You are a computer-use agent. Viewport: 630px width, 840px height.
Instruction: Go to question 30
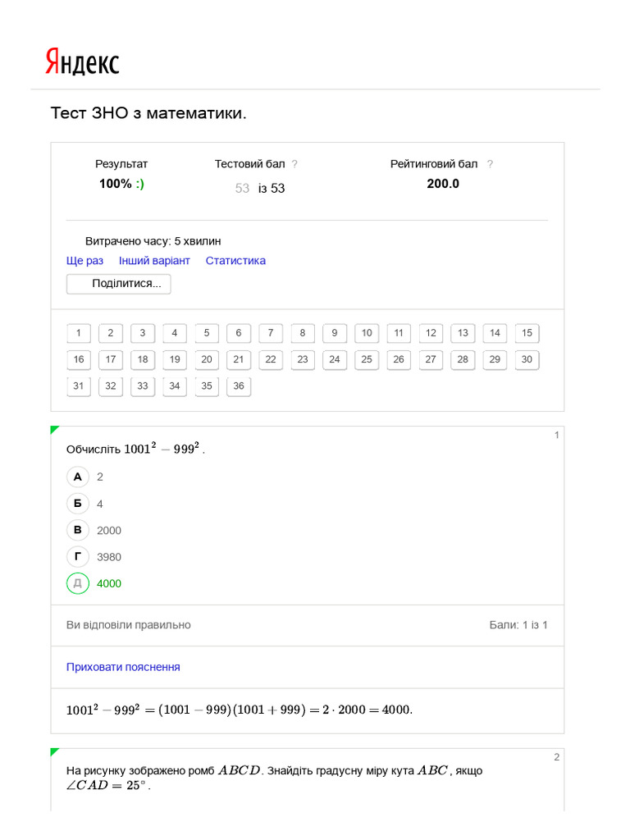527,359
